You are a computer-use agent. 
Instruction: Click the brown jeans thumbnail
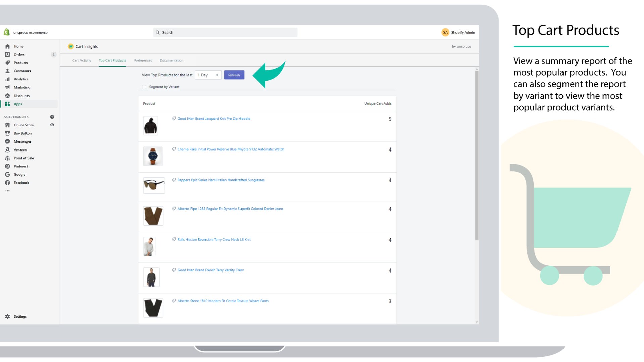click(x=153, y=216)
